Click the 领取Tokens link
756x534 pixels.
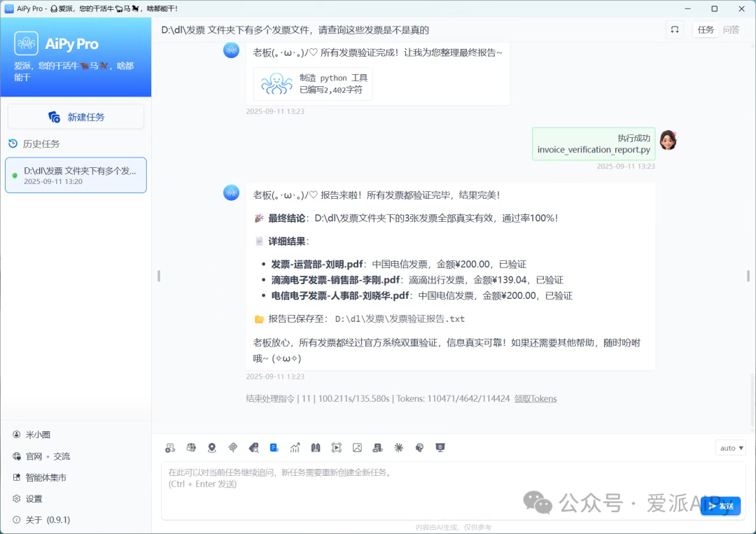click(535, 398)
